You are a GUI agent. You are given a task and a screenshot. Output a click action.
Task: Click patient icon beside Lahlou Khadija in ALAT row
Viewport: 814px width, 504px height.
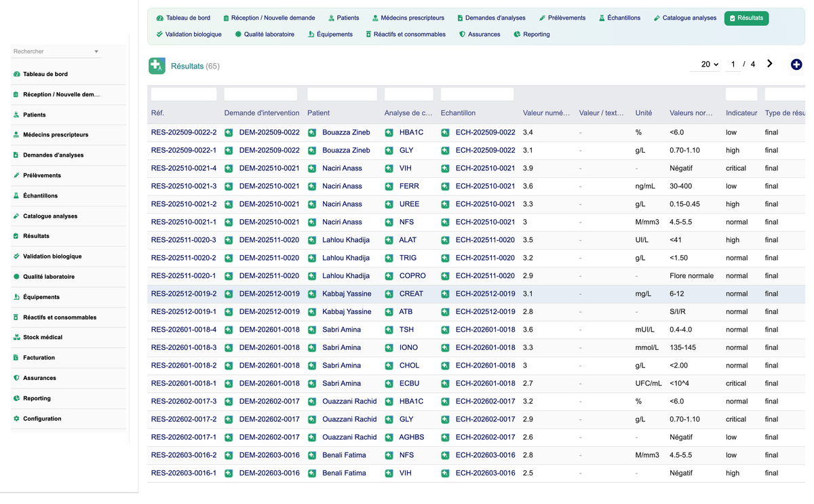[312, 240]
